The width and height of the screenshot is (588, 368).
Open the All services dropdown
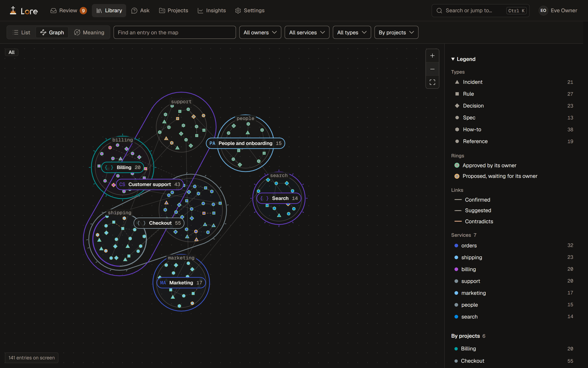[307, 32]
